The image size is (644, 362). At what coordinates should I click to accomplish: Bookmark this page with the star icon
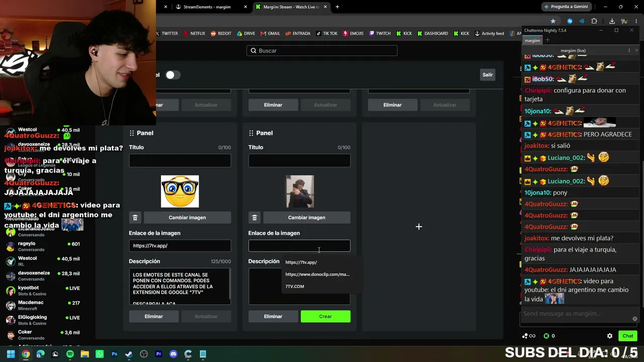click(553, 21)
